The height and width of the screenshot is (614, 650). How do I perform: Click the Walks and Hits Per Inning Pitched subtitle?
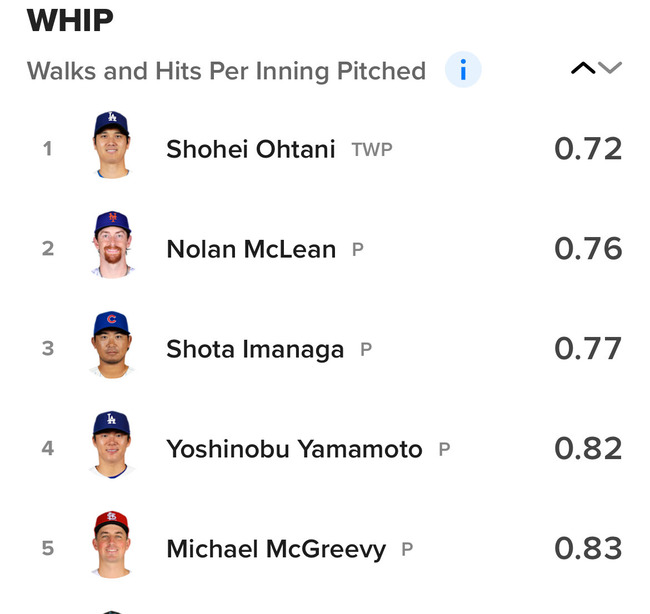click(226, 71)
